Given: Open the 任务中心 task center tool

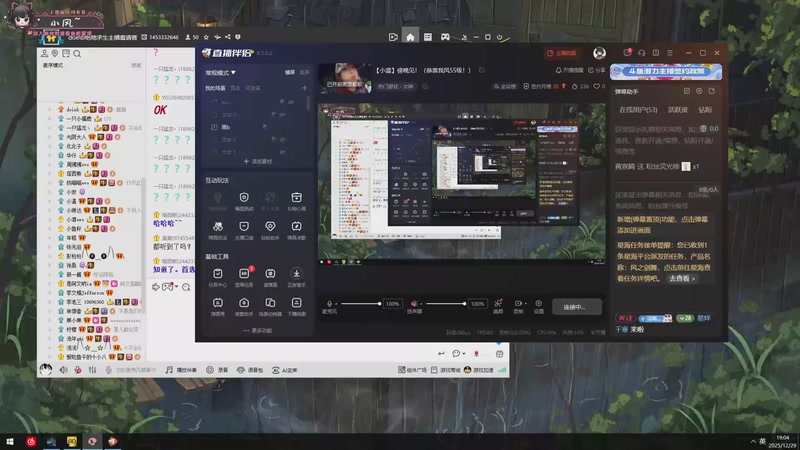Looking at the screenshot, I should click(218, 277).
